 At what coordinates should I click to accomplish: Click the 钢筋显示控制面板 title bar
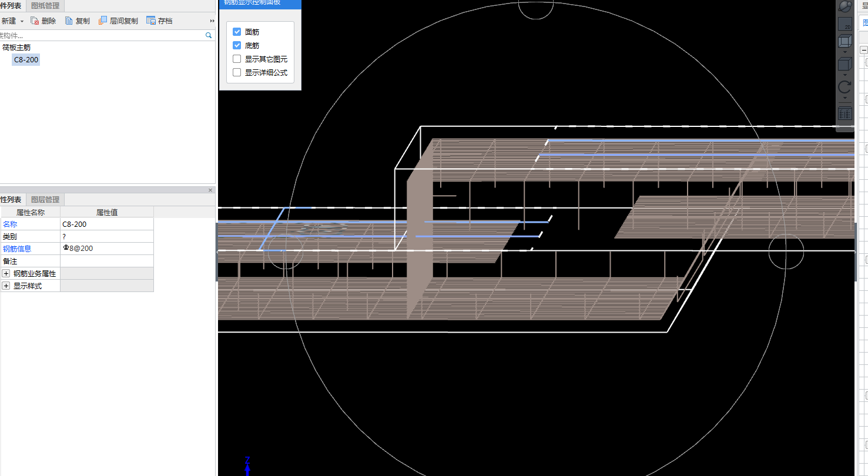tap(260, 4)
